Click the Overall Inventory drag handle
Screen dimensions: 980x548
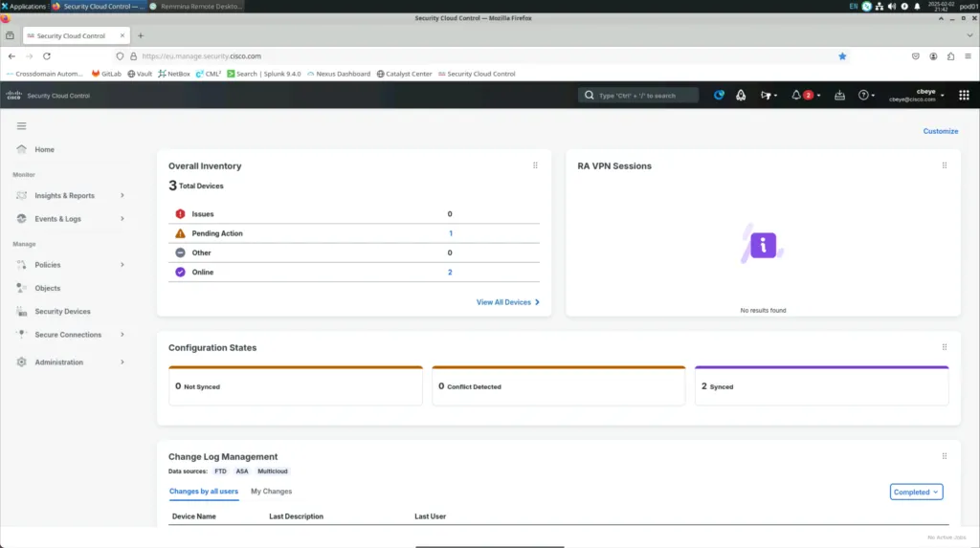pyautogui.click(x=535, y=165)
